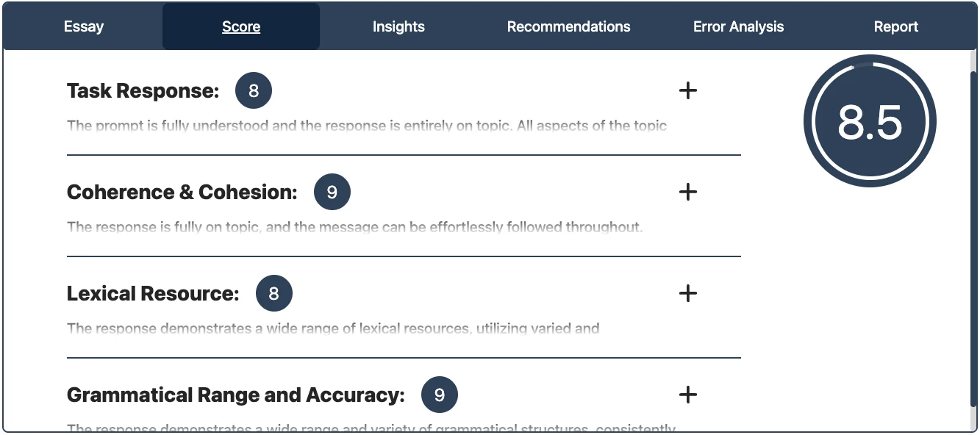
Task: Expand the Task Response section
Action: [687, 91]
